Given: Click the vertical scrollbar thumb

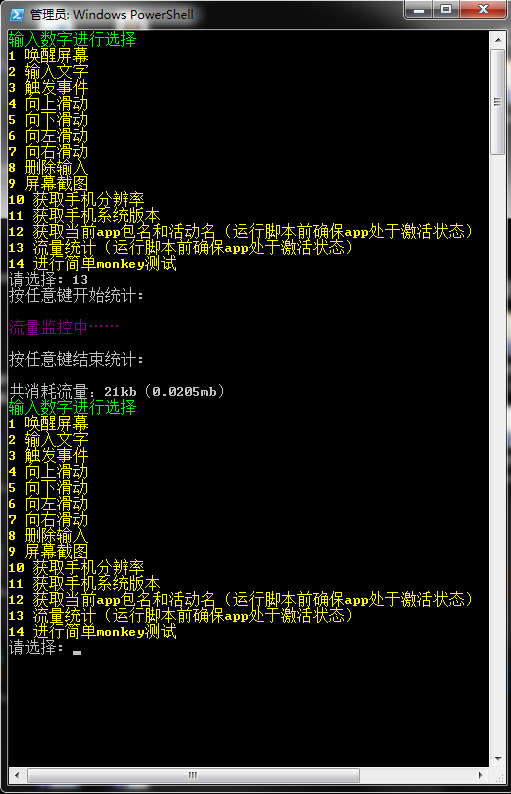Looking at the screenshot, I should pos(498,102).
